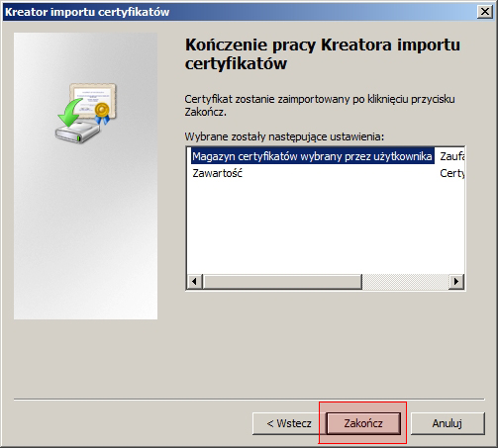Click the right scroll arrow of the settings list
498x448 pixels.
click(456, 282)
